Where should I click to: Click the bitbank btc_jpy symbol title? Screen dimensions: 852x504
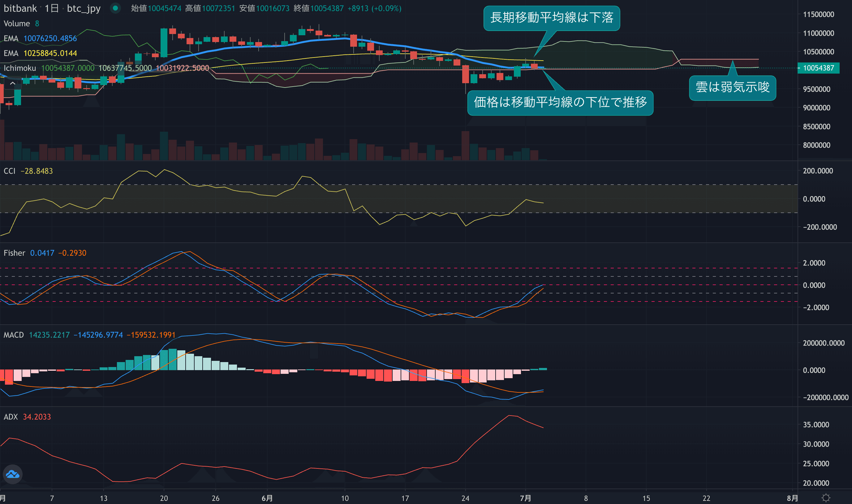pyautogui.click(x=52, y=8)
